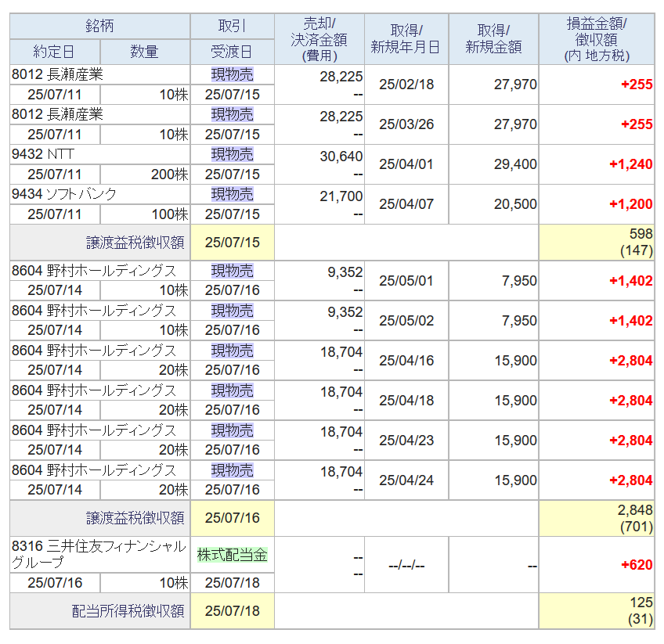Select the 9432 NTT stock name

click(x=43, y=154)
